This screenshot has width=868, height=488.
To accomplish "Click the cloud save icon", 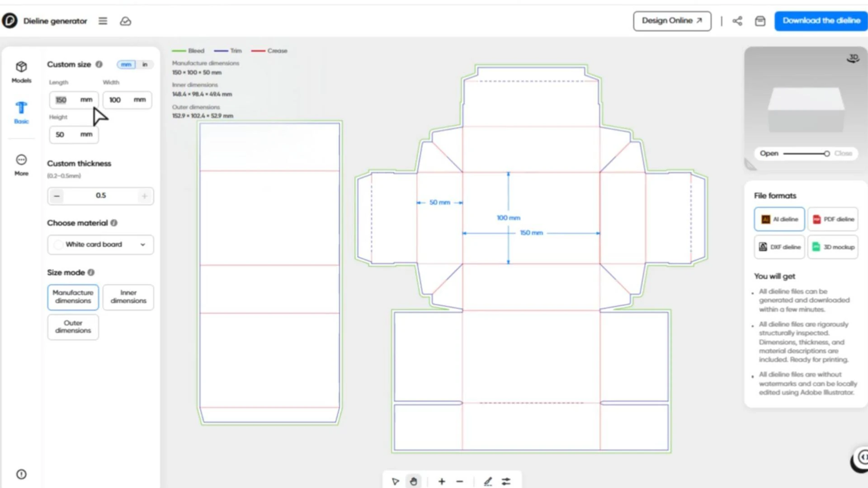I will [x=125, y=21].
